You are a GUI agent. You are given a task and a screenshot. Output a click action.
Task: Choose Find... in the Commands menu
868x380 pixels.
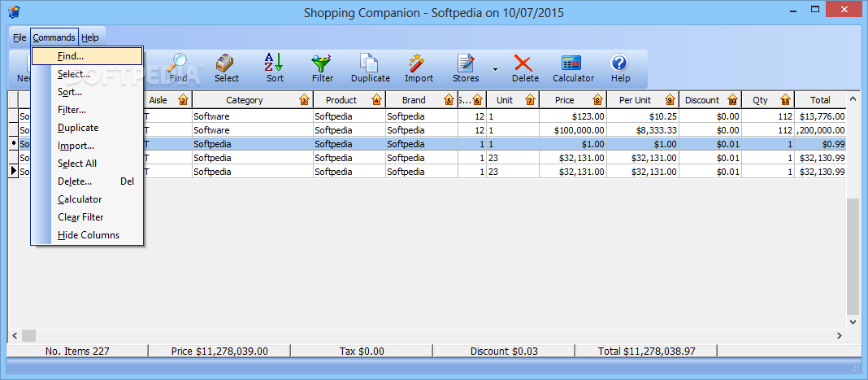[87, 56]
